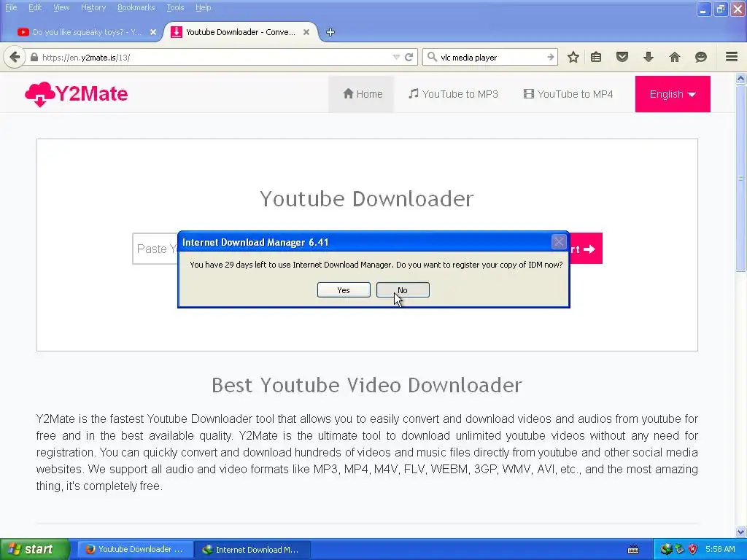Viewport: 747px width, 560px height.
Task: Close the IDM dialog with X
Action: [559, 241]
